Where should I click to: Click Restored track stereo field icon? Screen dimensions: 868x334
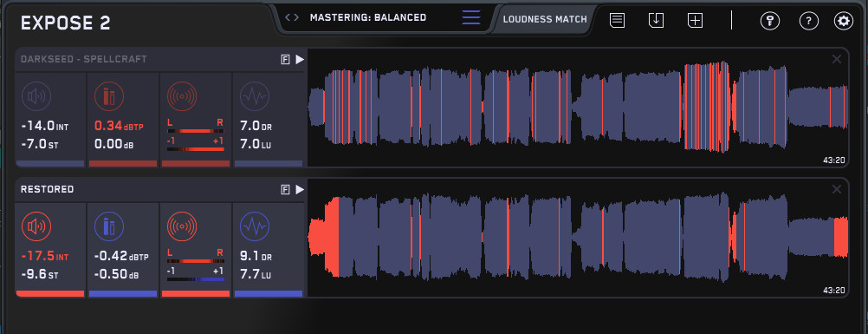point(182,226)
